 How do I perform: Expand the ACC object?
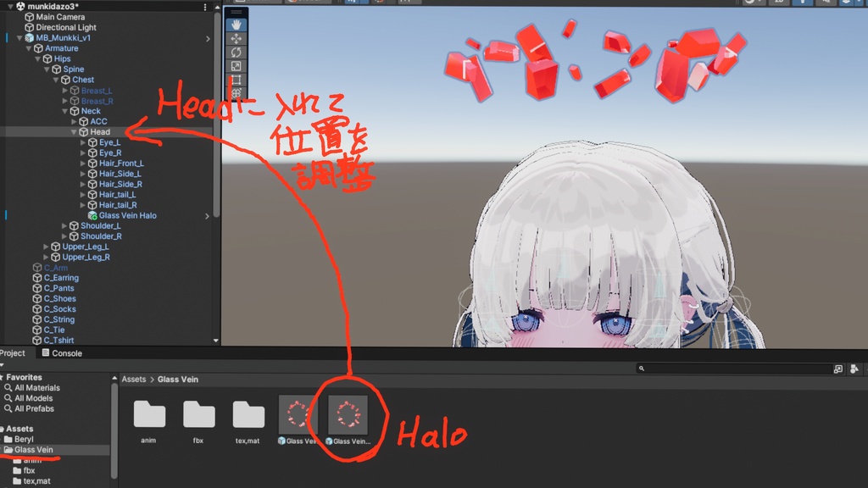75,122
